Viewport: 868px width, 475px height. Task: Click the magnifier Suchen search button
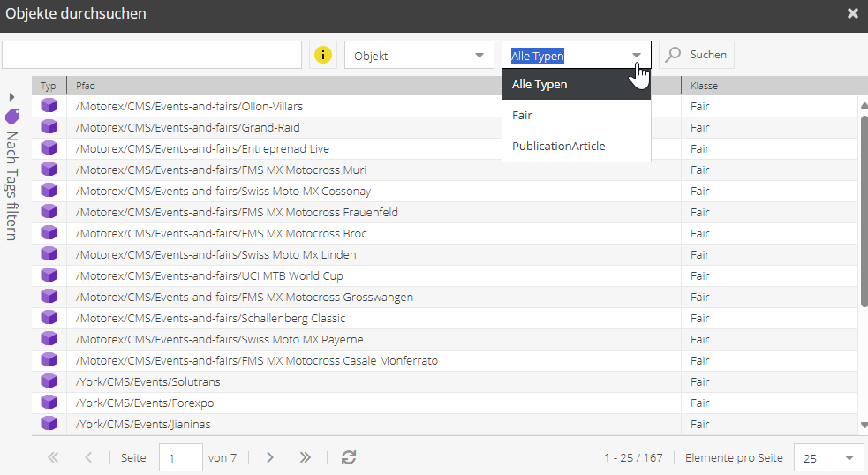(697, 55)
